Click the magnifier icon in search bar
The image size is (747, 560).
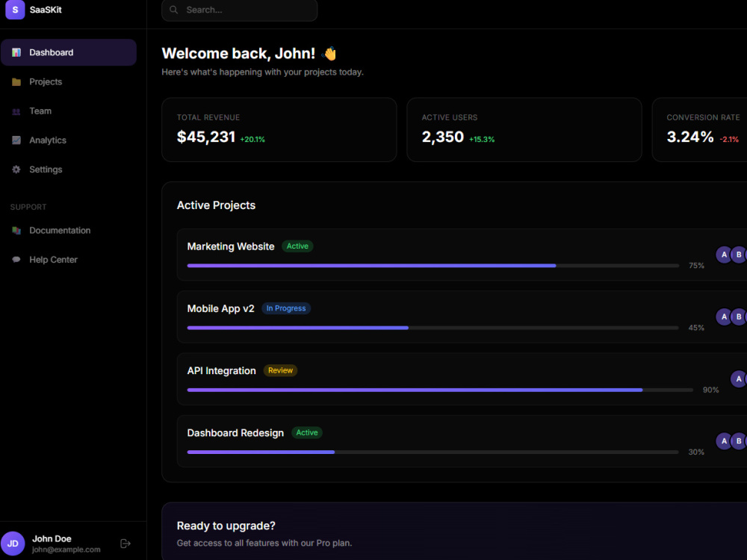(174, 10)
